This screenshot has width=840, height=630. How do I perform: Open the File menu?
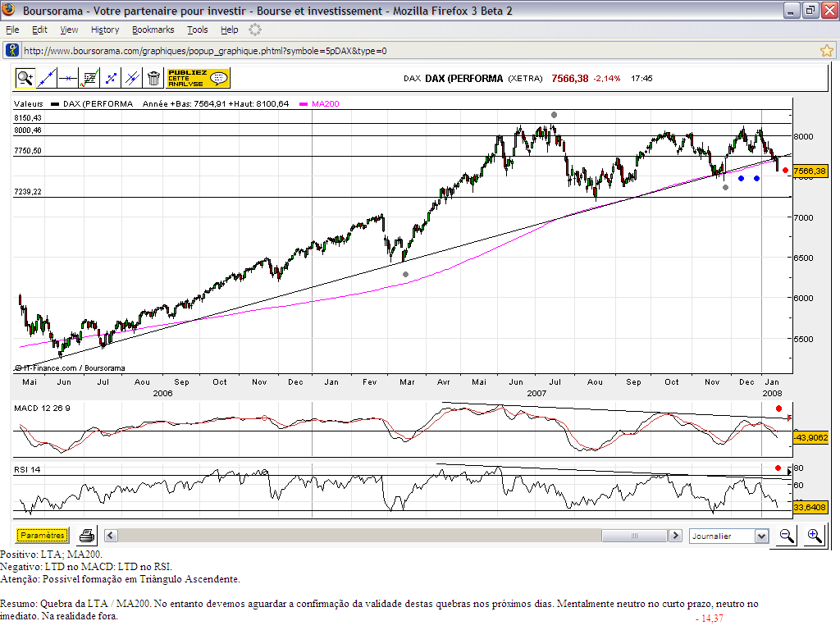click(x=12, y=30)
